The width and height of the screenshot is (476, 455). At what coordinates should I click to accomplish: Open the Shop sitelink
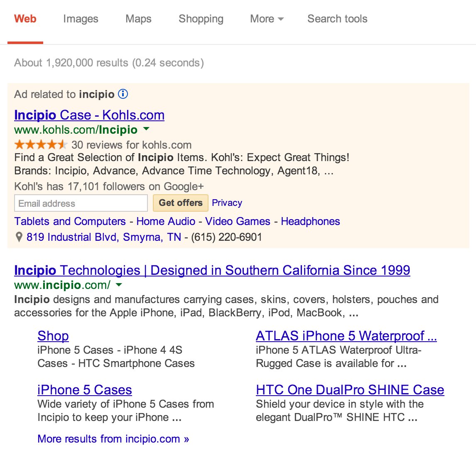pos(53,336)
